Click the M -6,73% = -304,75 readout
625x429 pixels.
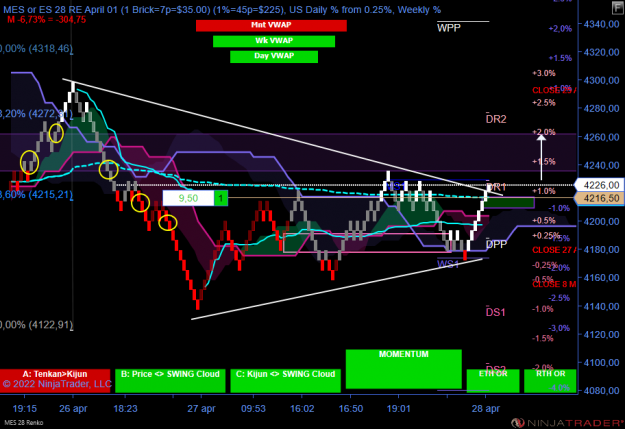47,20
